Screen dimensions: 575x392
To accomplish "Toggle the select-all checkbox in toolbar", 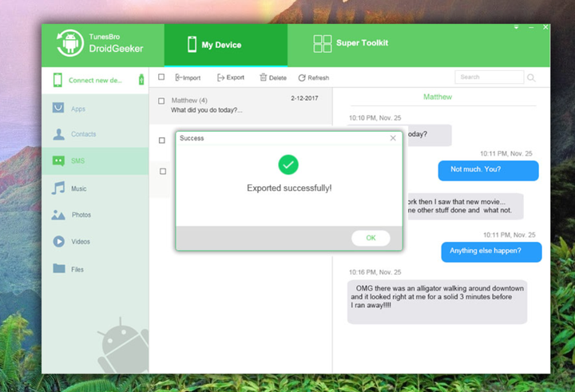I will pyautogui.click(x=161, y=77).
